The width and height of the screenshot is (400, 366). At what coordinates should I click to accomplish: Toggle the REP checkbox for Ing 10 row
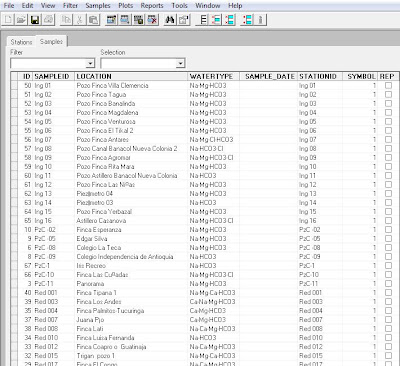[388, 167]
